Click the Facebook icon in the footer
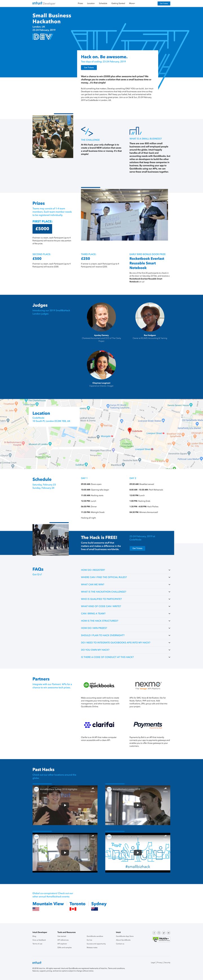203x980 pixels. point(154,933)
